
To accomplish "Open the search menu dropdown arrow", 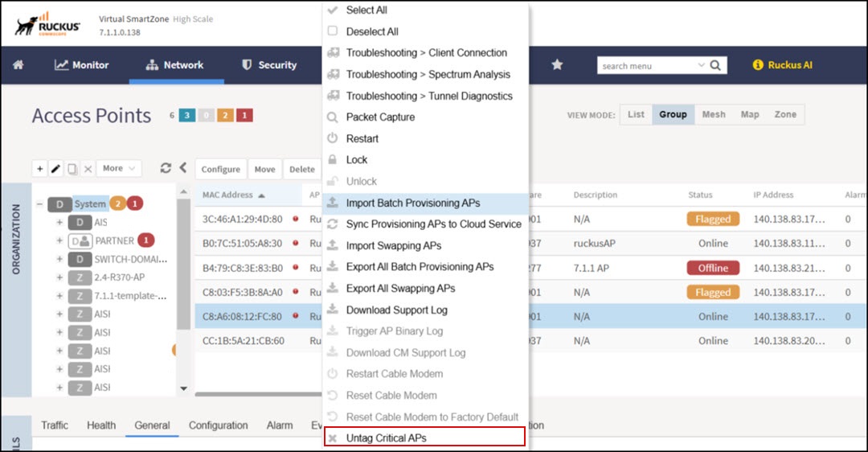I will pos(701,65).
